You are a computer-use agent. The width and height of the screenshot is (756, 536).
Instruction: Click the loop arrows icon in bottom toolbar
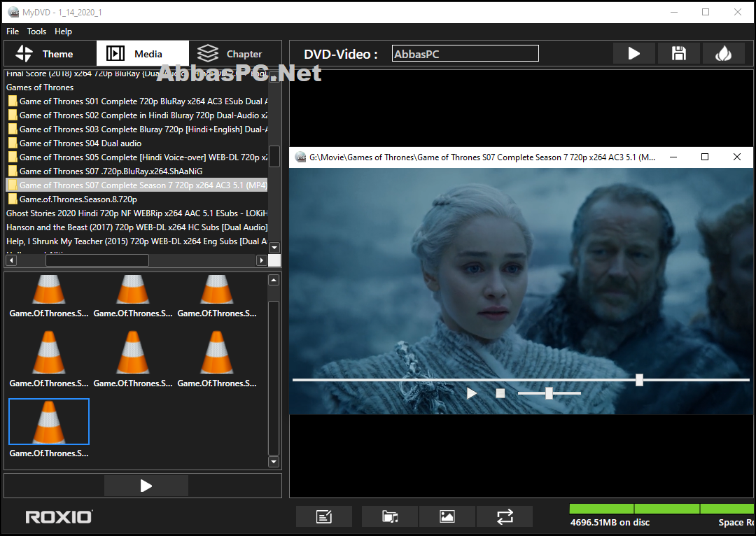(x=505, y=516)
